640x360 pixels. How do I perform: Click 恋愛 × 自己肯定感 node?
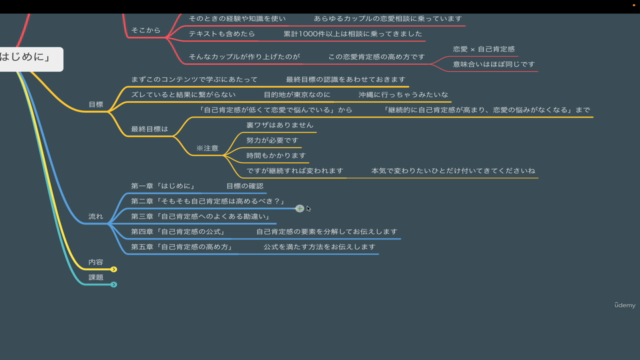[484, 49]
